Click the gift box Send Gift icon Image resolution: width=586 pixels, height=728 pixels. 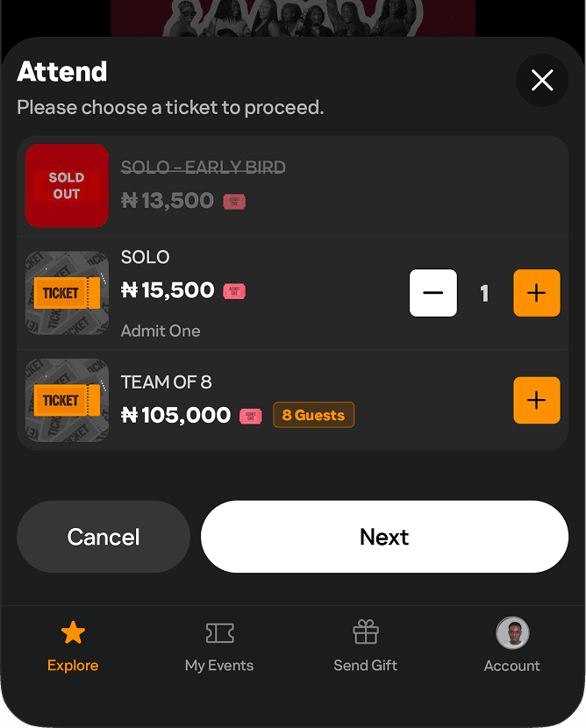366,632
